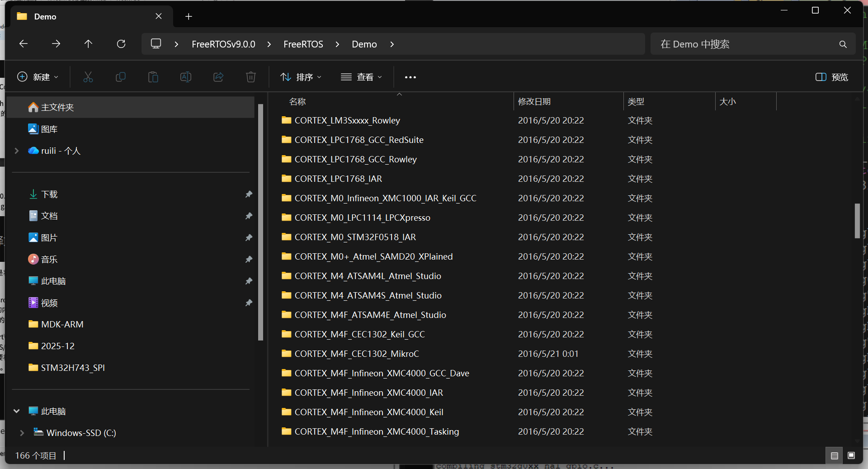Click the file list vertical scrollbar thumb
This screenshot has height=469, width=868.
[x=857, y=221]
